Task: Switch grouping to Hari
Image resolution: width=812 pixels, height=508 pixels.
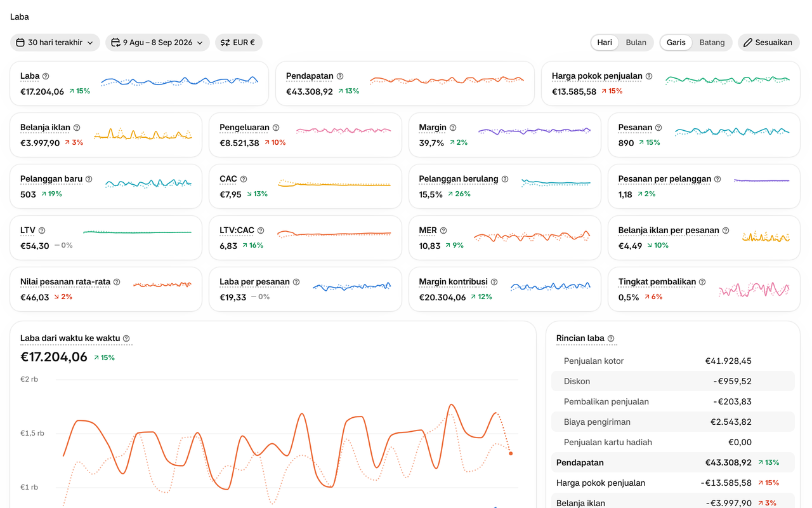Action: coord(605,43)
